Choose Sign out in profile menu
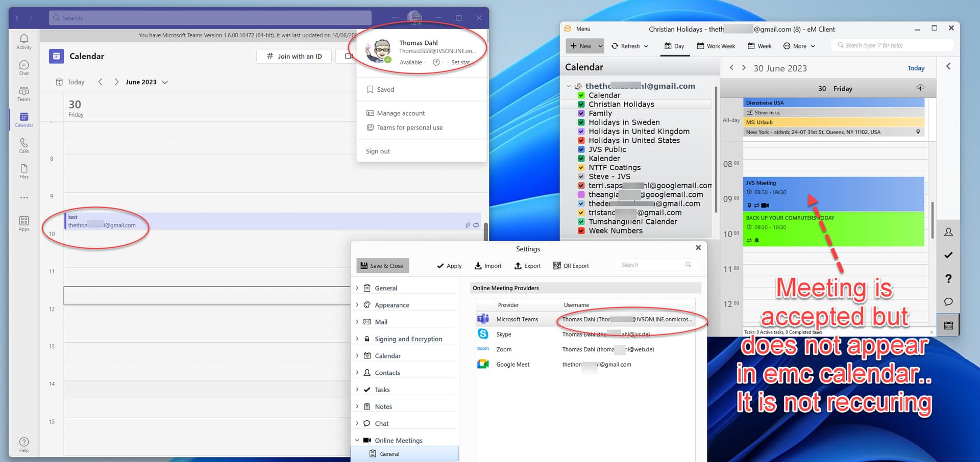This screenshot has height=462, width=980. pyautogui.click(x=378, y=151)
